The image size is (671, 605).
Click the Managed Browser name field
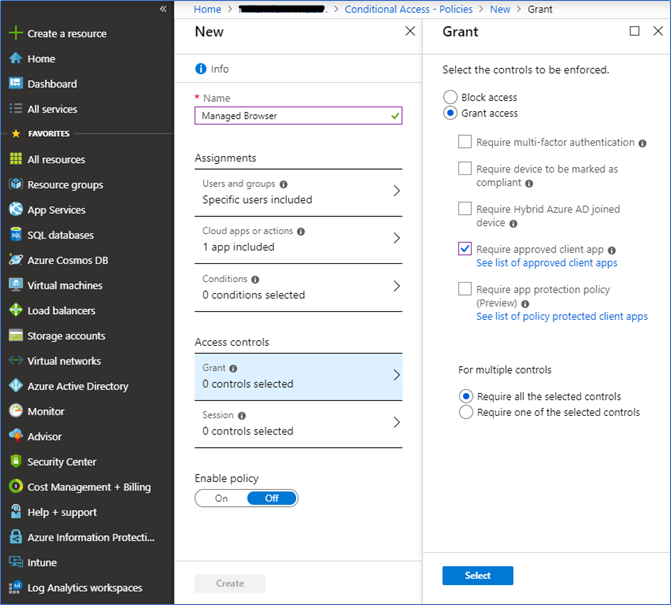click(x=298, y=116)
